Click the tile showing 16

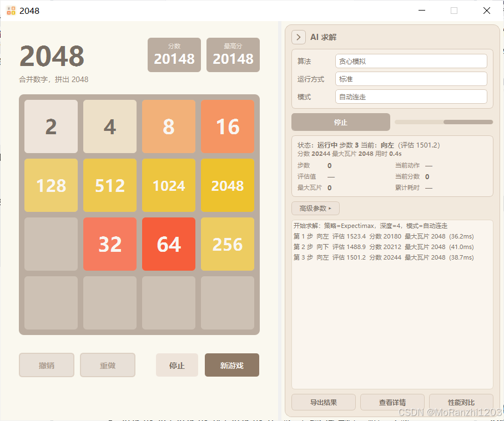click(x=228, y=126)
